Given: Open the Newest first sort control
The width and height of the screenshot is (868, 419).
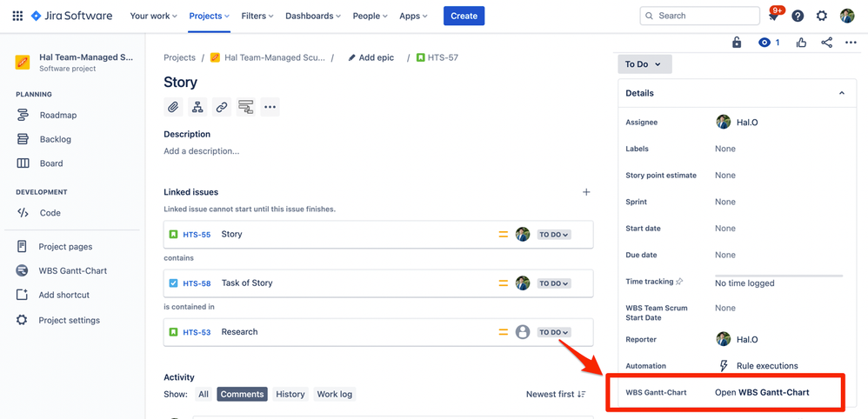Looking at the screenshot, I should [556, 394].
